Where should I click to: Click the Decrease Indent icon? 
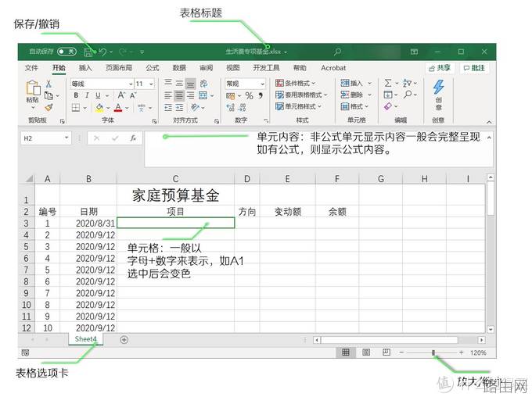coord(168,108)
